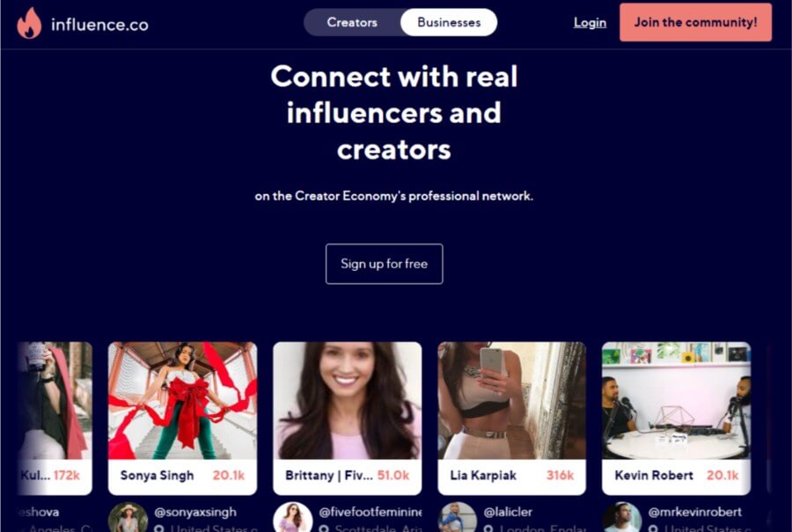Open the partially visible 172k follower card

click(x=55, y=418)
